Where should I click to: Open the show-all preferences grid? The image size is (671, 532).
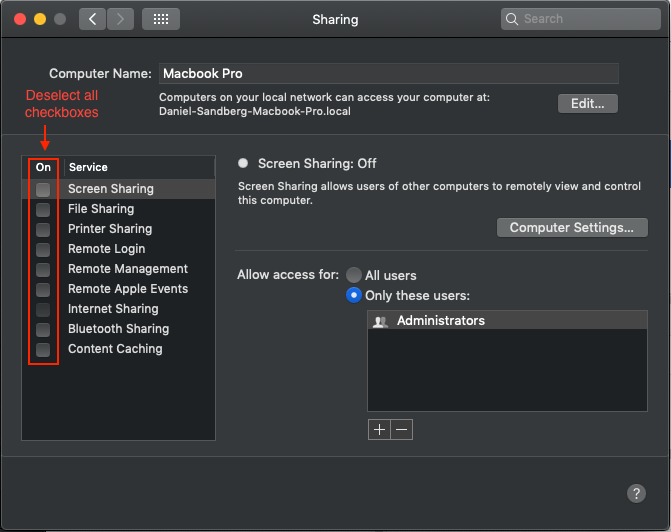(x=161, y=19)
